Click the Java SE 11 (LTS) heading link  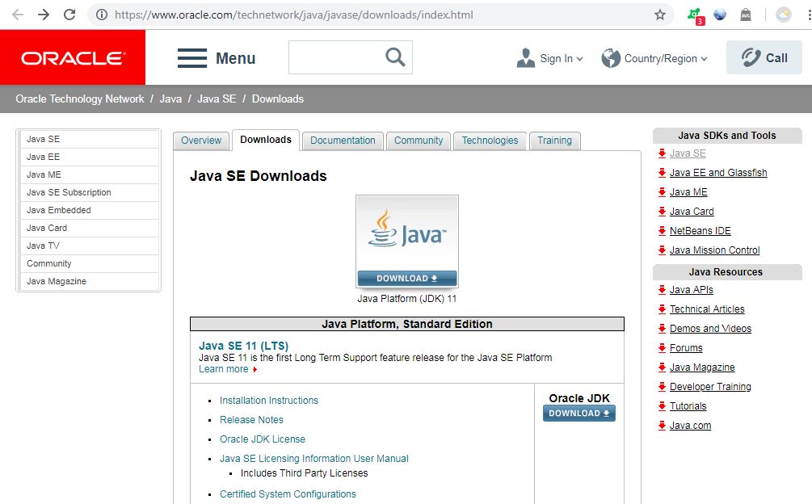[x=243, y=346]
